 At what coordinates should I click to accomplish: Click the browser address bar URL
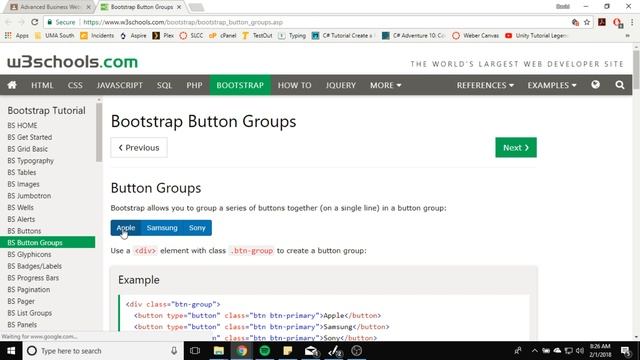coord(183,22)
